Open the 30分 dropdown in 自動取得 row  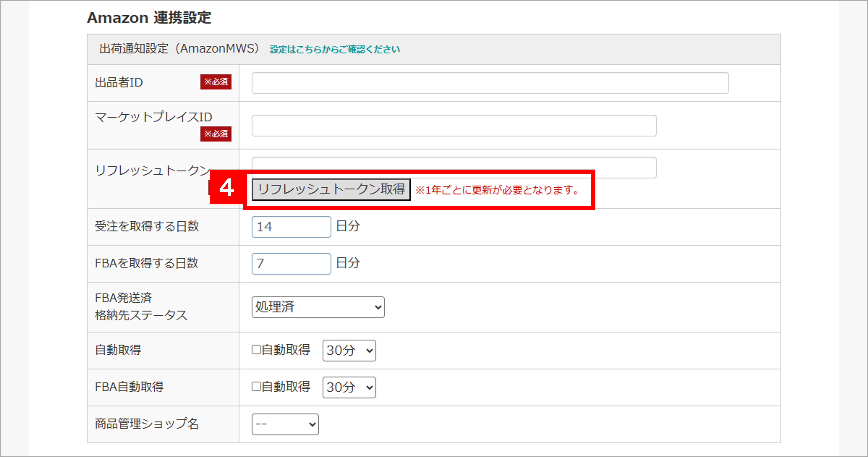point(349,350)
